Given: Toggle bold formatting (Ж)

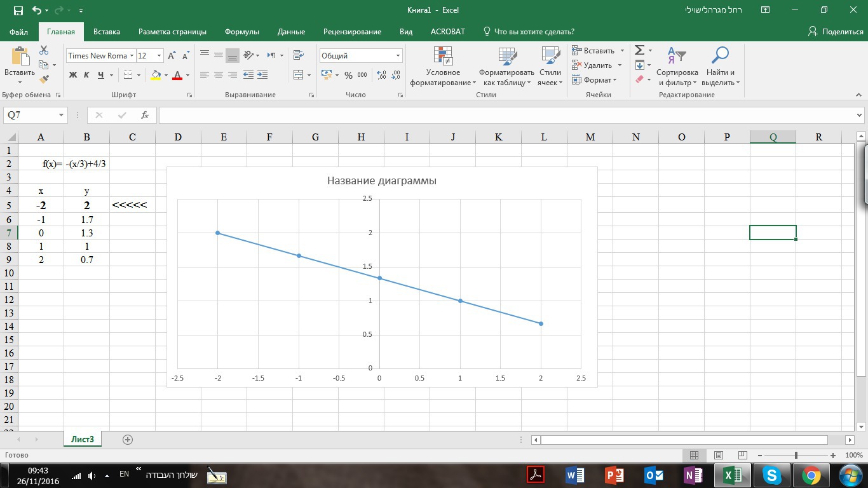Looking at the screenshot, I should pyautogui.click(x=72, y=75).
